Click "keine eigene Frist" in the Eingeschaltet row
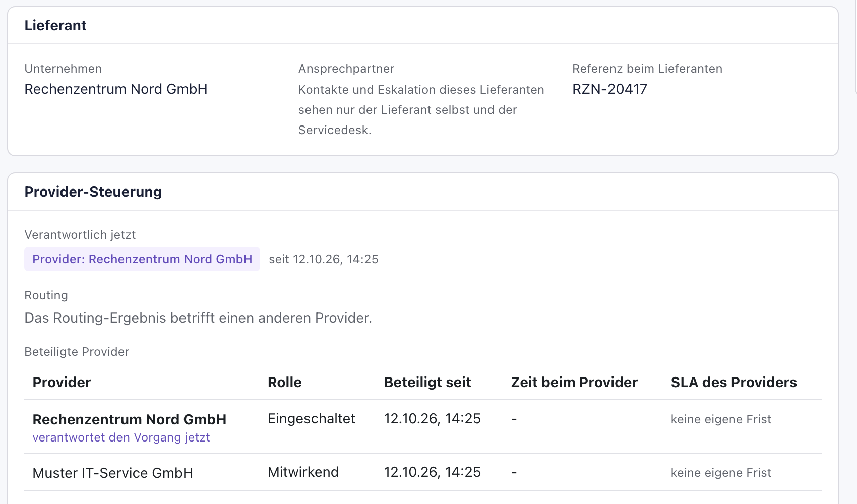Screen dimensions: 857x504 point(721,419)
